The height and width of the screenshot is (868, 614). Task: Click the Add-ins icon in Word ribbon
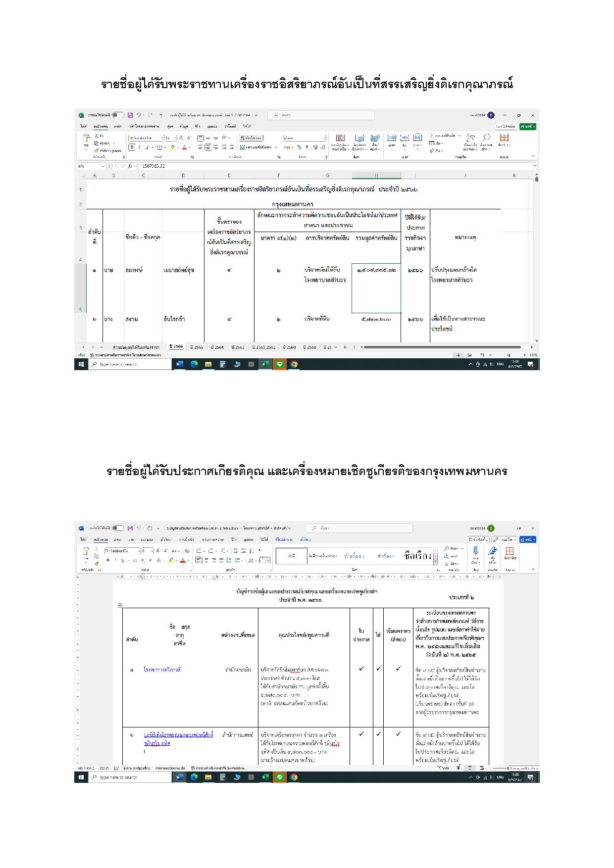[x=510, y=551]
